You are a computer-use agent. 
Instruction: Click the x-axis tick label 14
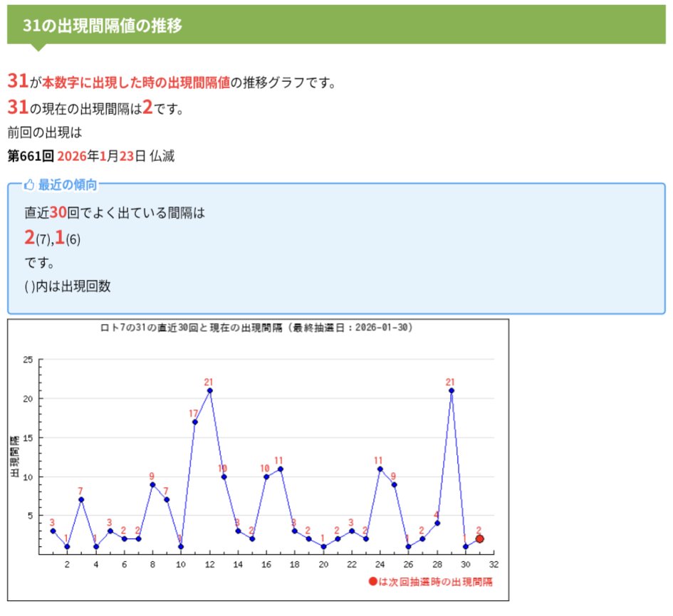point(238,565)
